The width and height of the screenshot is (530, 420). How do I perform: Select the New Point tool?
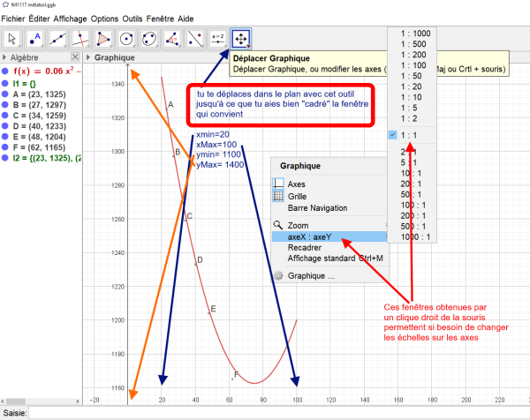pos(36,39)
